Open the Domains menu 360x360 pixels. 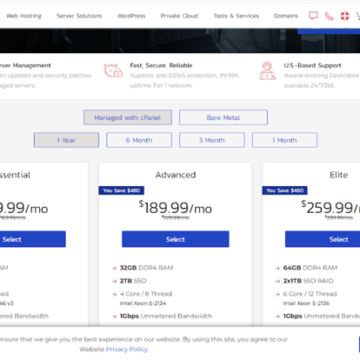[286, 16]
